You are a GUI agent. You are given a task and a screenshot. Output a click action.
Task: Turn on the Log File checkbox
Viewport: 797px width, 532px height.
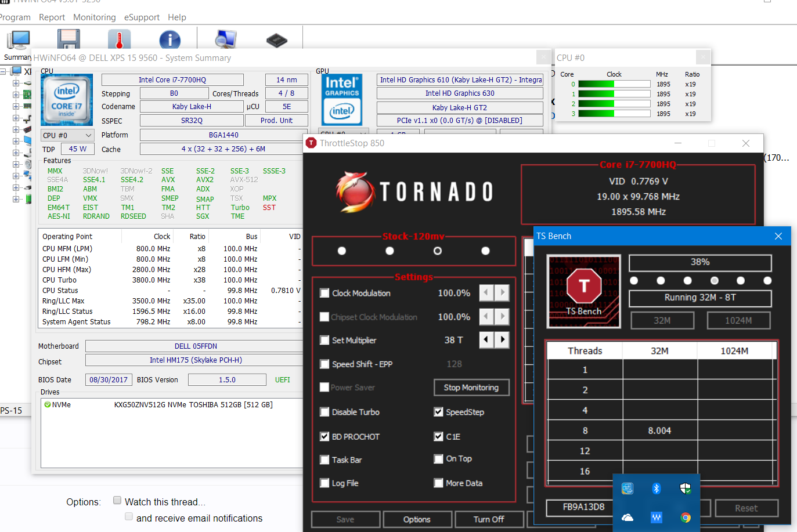pos(324,483)
